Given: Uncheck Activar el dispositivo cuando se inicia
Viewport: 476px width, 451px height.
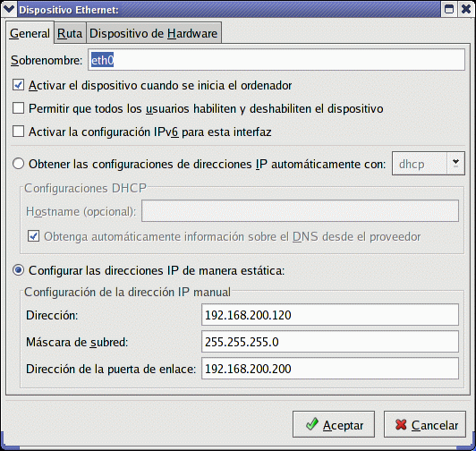Looking at the screenshot, I should pyautogui.click(x=18, y=85).
